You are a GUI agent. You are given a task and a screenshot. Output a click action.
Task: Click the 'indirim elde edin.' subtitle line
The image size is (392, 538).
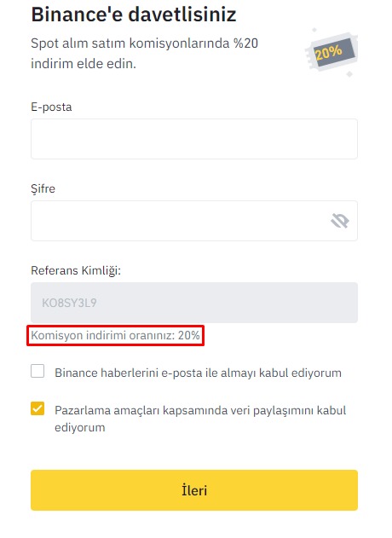click(x=84, y=64)
